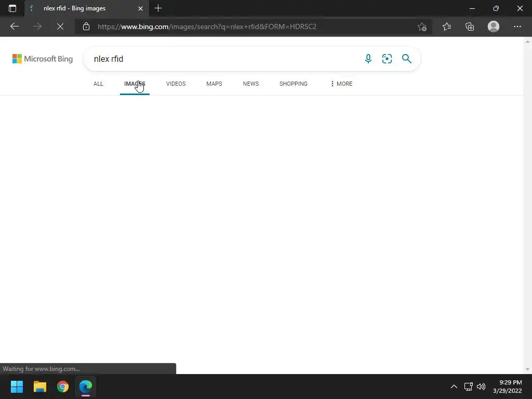The image size is (532, 399).
Task: Select the IMAGES tab
Action: click(135, 84)
